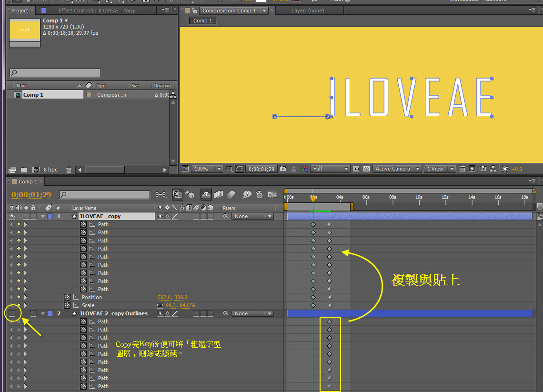543x392 pixels.
Task: Open the 1 View layout dropdown
Action: tap(440, 169)
